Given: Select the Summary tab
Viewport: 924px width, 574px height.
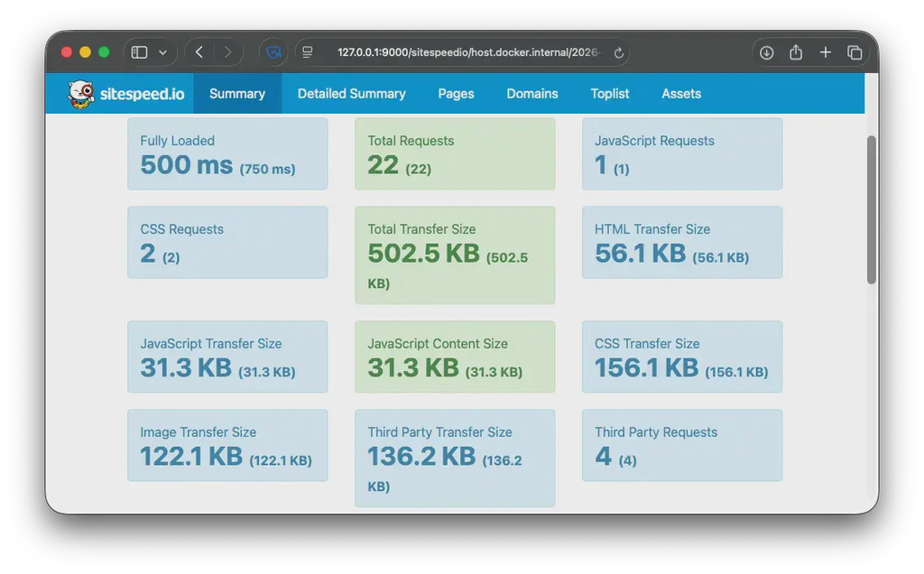Looking at the screenshot, I should pos(237,93).
